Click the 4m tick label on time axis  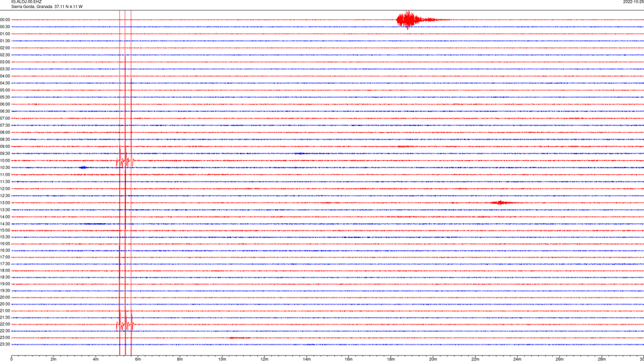coord(96,359)
